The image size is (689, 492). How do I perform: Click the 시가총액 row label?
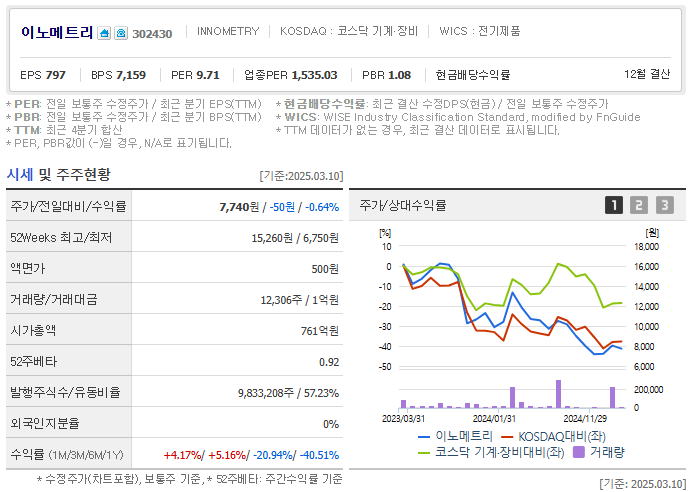[x=33, y=330]
